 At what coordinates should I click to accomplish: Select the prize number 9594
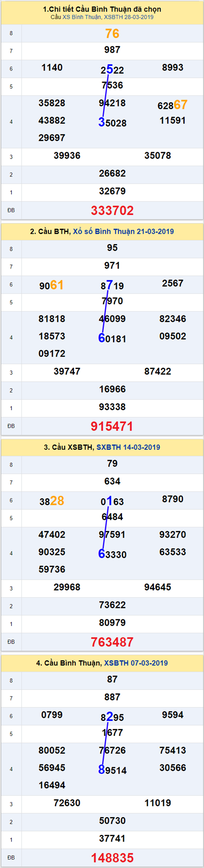[x=173, y=715]
